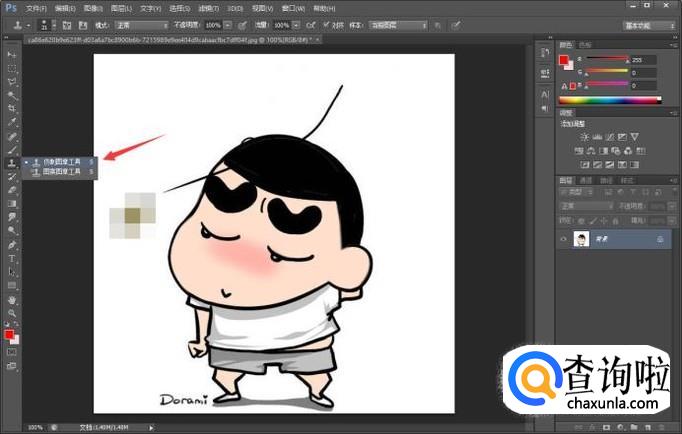Select the History Brush tool

12,177
